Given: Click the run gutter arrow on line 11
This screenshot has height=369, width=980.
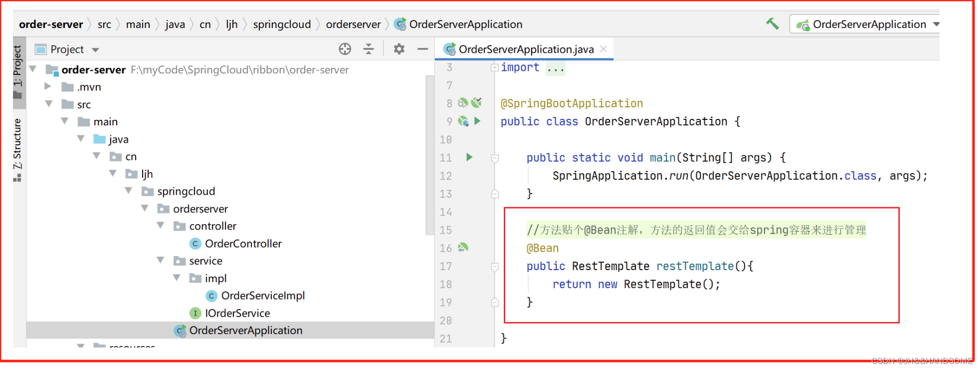Looking at the screenshot, I should point(469,157).
